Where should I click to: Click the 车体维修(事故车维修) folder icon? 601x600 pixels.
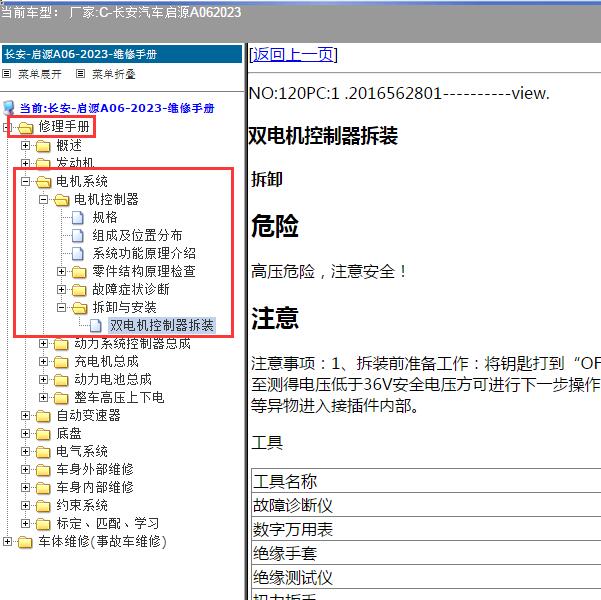coord(25,542)
